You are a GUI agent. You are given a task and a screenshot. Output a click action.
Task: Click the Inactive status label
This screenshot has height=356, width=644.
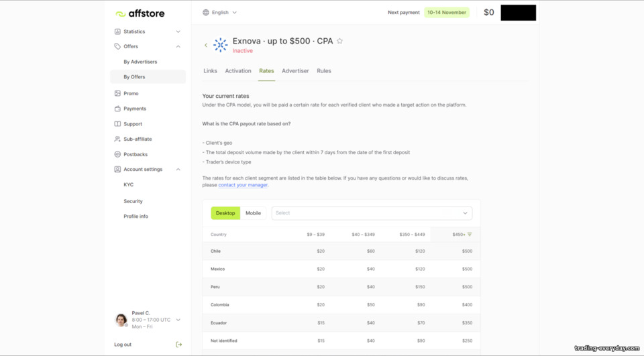coord(243,51)
